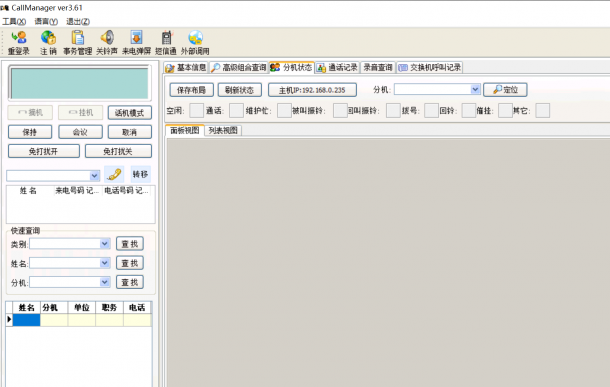This screenshot has height=387, width=610.
Task: Open 事务管理 task management icon
Action: point(77,38)
